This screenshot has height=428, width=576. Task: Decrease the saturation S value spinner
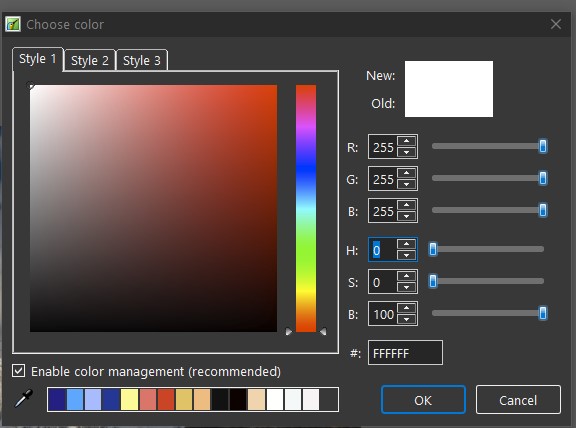(x=406, y=287)
